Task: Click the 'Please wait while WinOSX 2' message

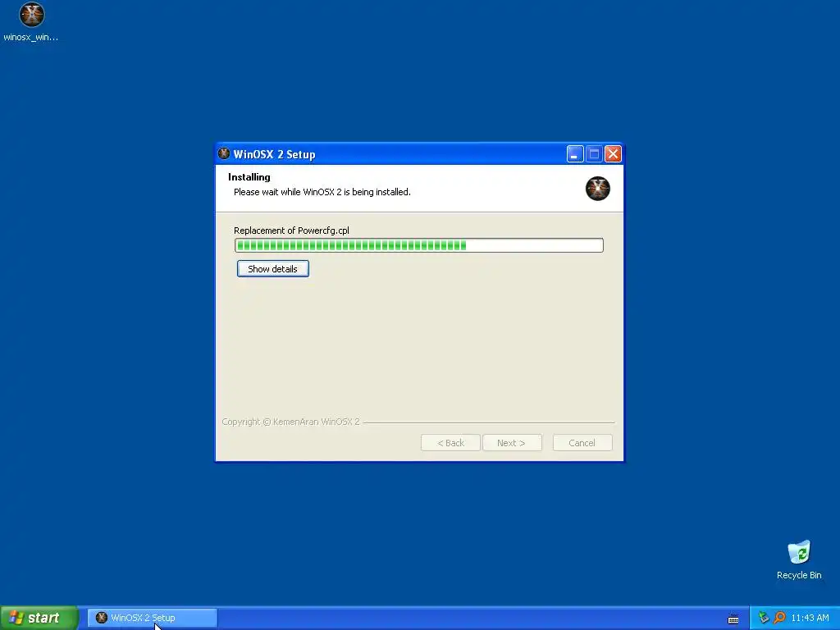Action: pos(322,192)
